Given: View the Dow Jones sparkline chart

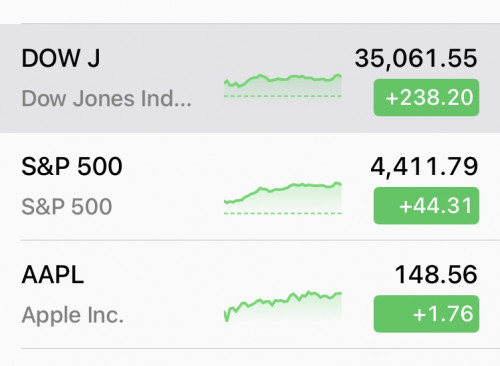Looking at the screenshot, I should point(283,86).
